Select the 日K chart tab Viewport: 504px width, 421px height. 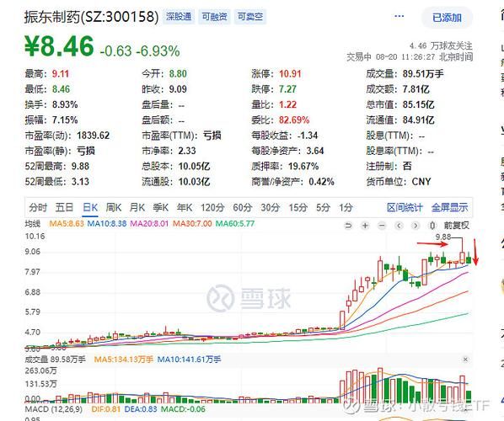tap(90, 207)
